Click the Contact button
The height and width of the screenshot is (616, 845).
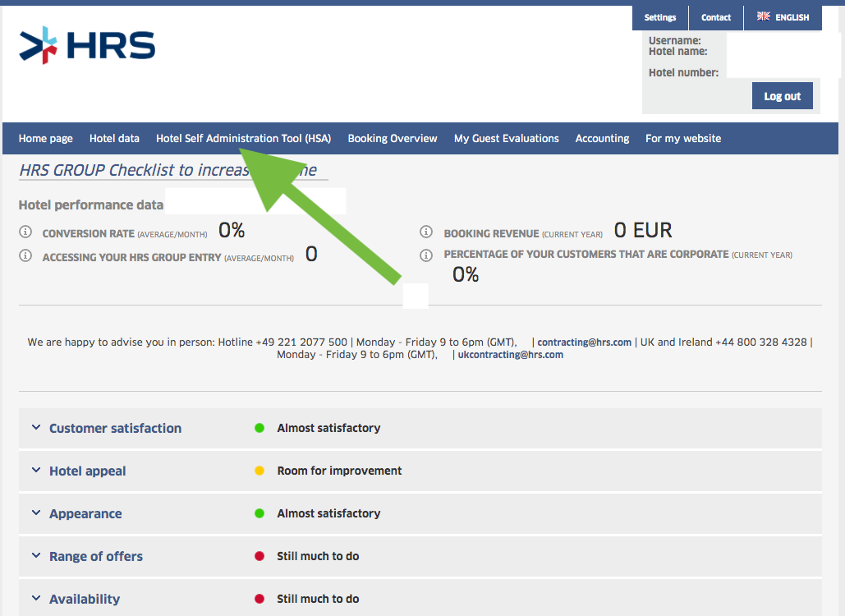coord(716,18)
